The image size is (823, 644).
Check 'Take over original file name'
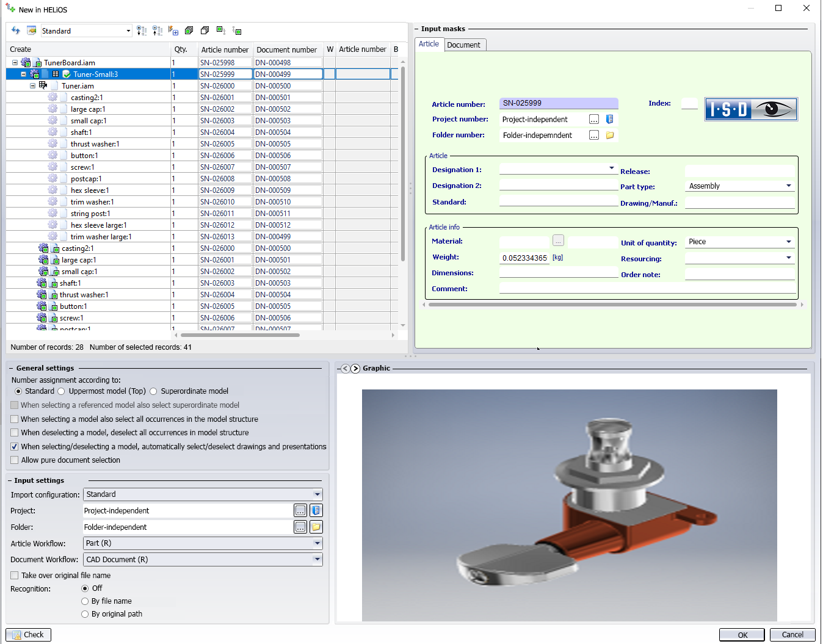(x=15, y=576)
